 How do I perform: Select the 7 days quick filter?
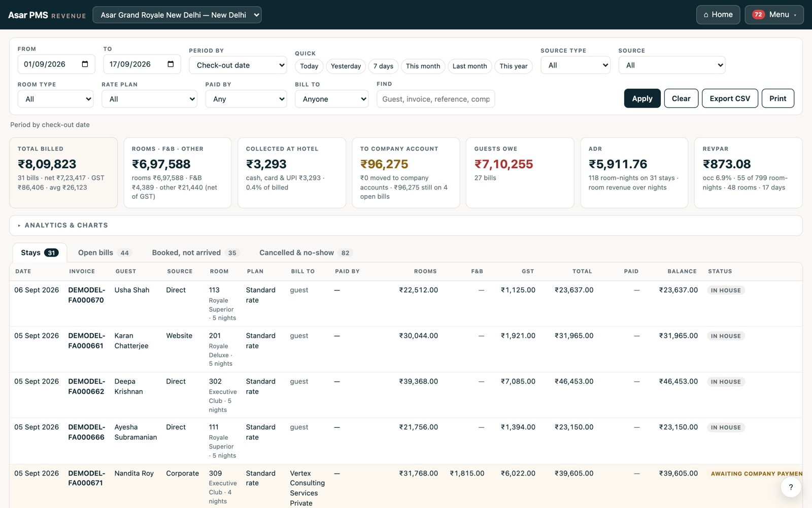click(383, 66)
